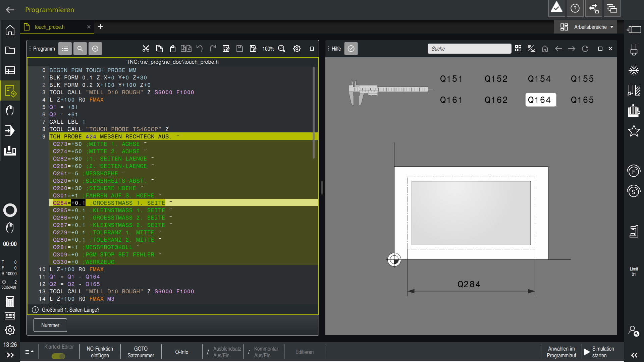The image size is (644, 362).
Task: Open the Program workspace settings gear
Action: click(297, 49)
